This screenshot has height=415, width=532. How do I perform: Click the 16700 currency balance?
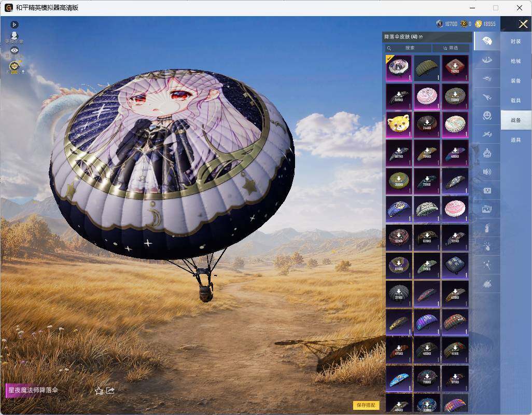(x=447, y=24)
